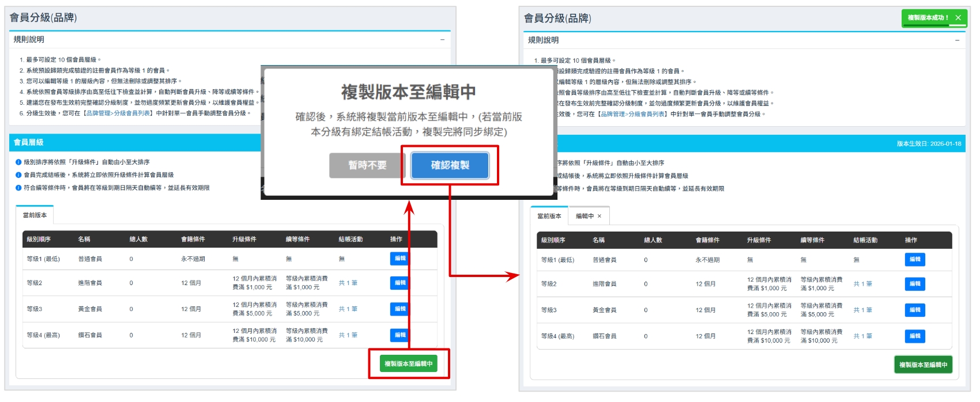Open 品牌管理>分級會員列表 link in right panel
Image resolution: width=980 pixels, height=402 pixels.
coord(633,114)
